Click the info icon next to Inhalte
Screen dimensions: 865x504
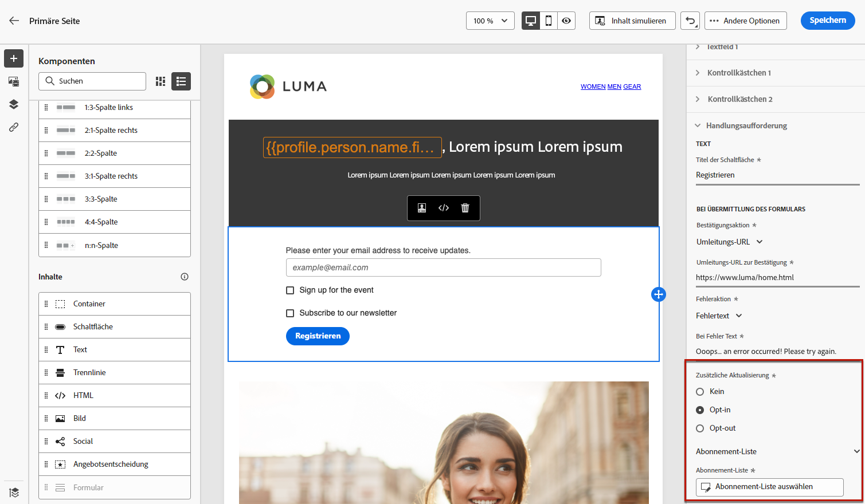(x=185, y=277)
